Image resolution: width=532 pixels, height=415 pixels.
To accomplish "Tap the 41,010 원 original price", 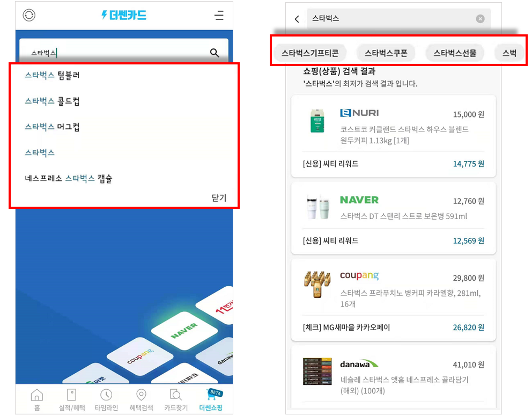I will [x=469, y=365].
